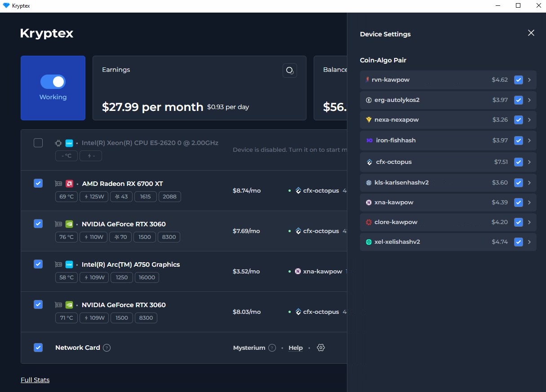This screenshot has height=392, width=546.
Task: Disable the Network Card checkbox
Action: point(38,348)
